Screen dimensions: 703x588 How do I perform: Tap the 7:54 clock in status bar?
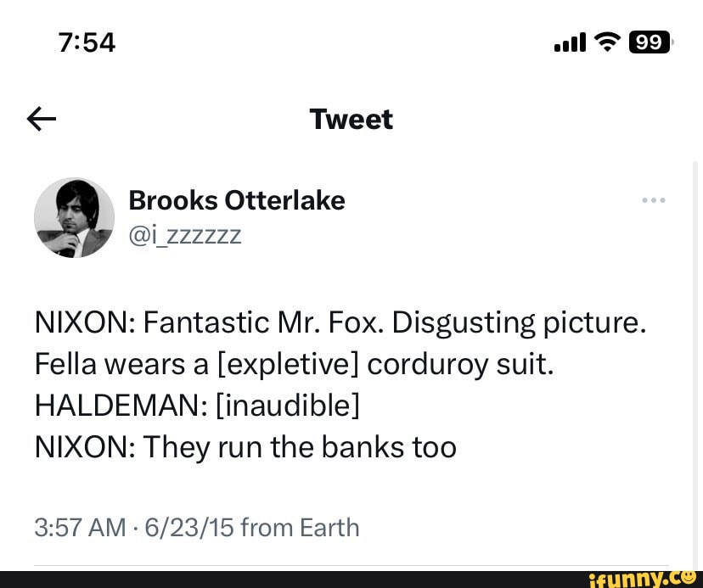pos(87,43)
